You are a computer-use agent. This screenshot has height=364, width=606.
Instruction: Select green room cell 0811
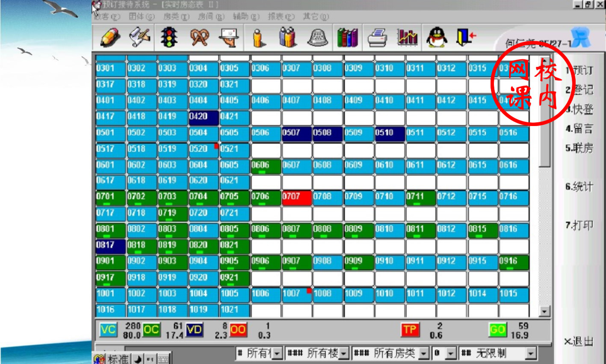(421, 230)
